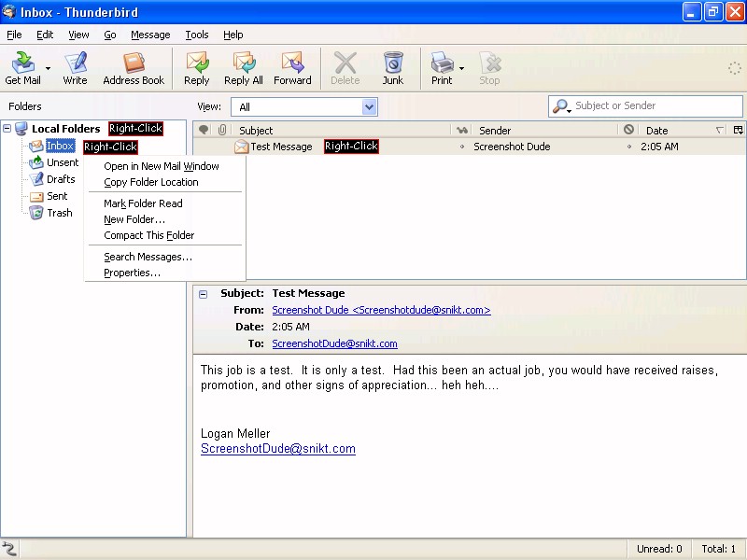Open the search magnifier options dropdown
The image size is (747, 560).
562,106
